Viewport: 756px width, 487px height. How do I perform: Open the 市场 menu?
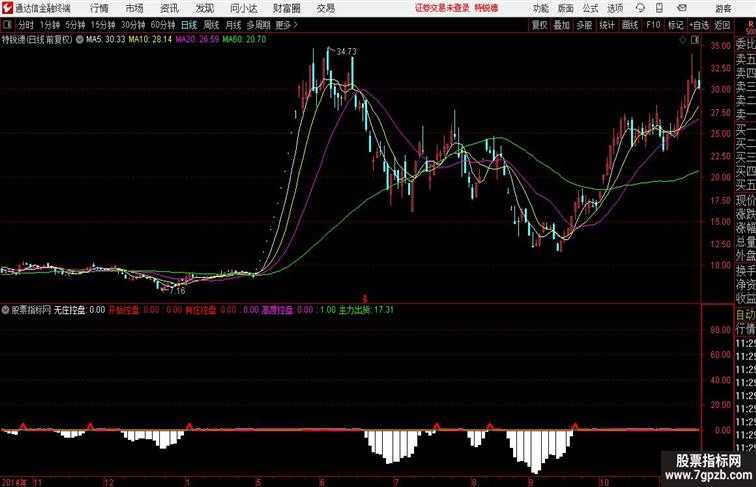tap(135, 8)
